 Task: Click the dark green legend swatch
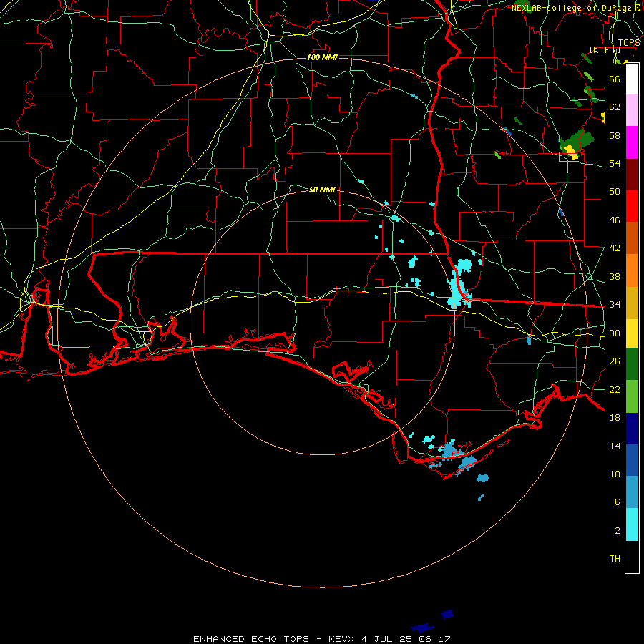632,364
